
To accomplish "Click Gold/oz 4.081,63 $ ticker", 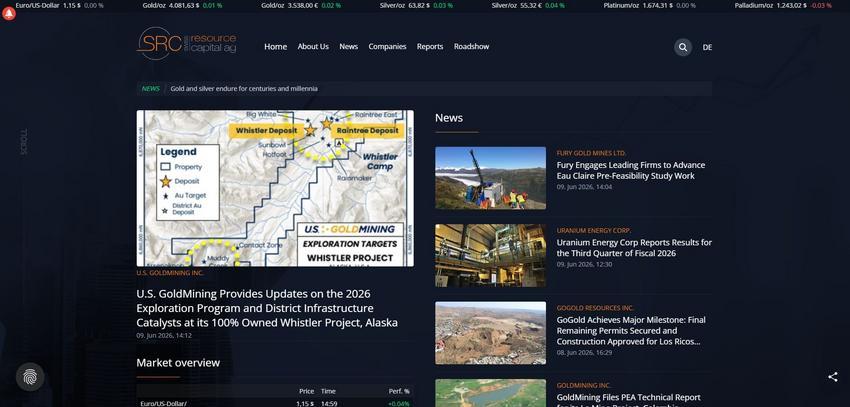I will (x=182, y=5).
